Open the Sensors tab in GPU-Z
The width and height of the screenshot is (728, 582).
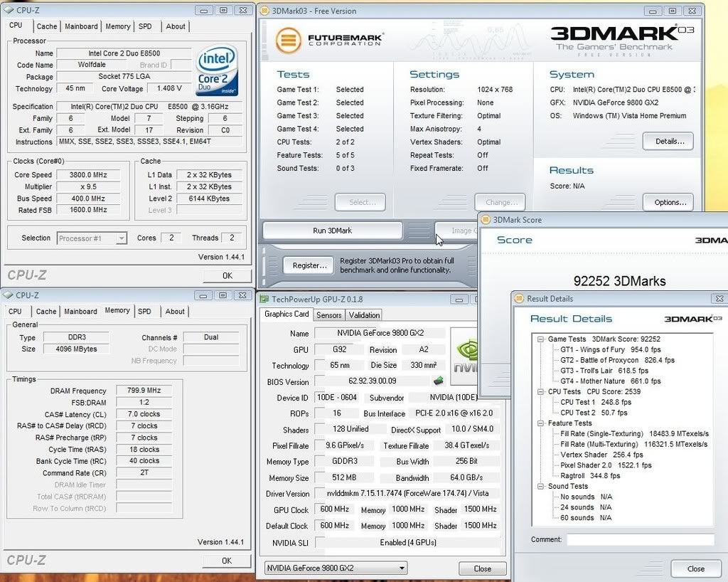[x=328, y=314]
